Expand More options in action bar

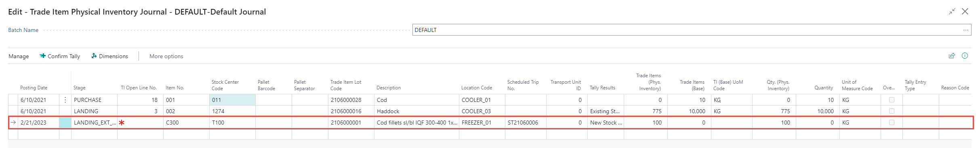point(166,56)
